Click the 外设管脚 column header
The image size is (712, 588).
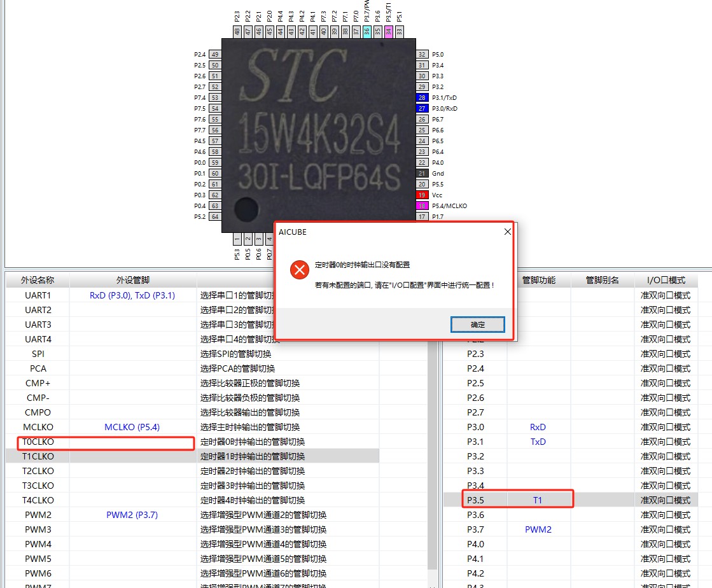(x=132, y=280)
